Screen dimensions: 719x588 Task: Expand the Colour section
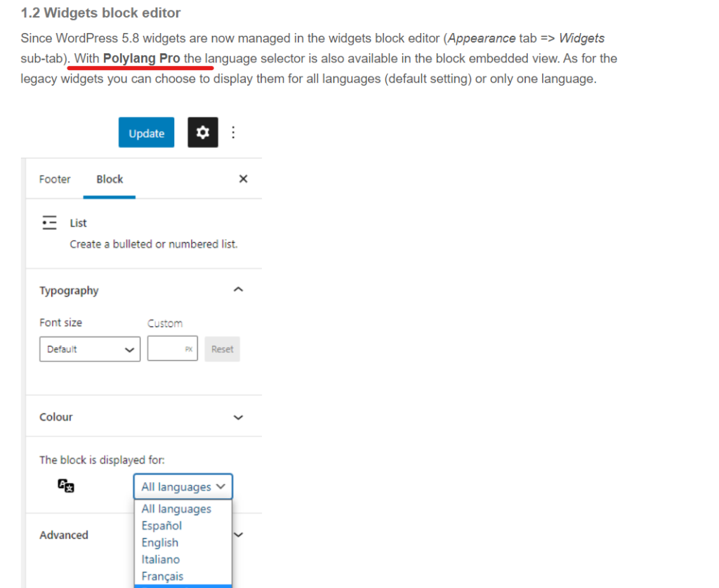click(238, 417)
